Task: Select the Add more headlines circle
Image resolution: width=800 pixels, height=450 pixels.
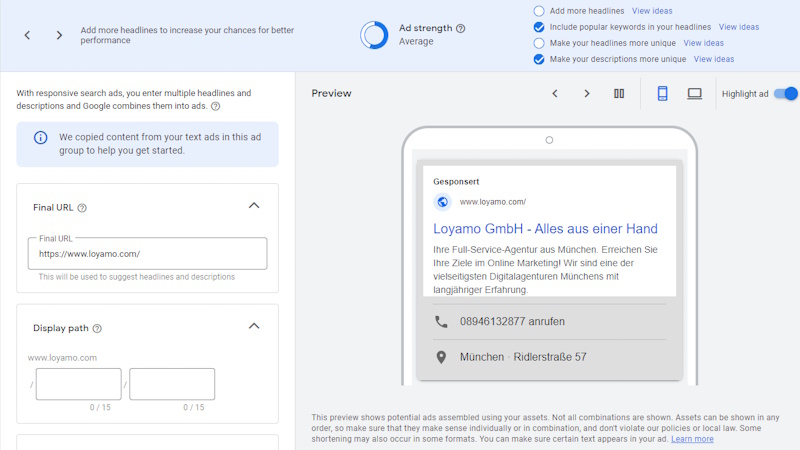Action: pos(539,11)
